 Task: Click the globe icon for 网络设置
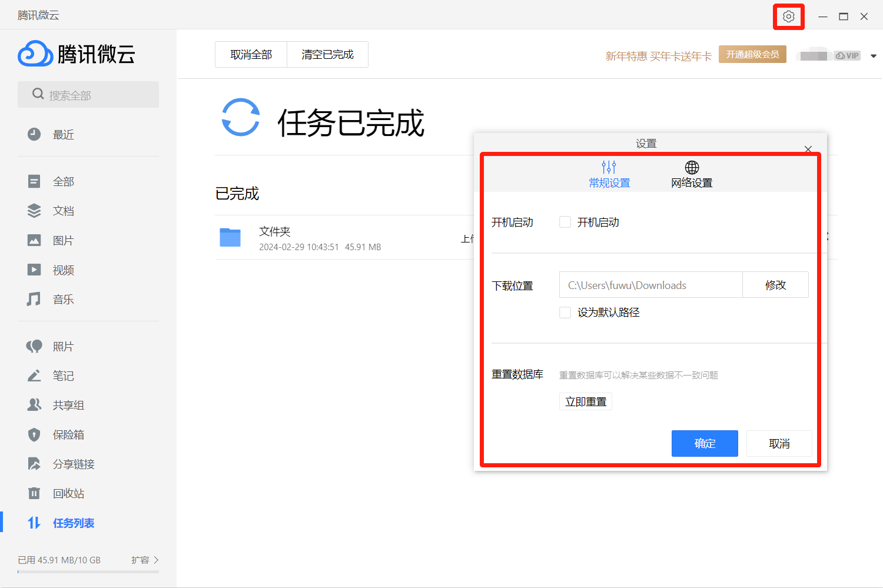click(692, 167)
